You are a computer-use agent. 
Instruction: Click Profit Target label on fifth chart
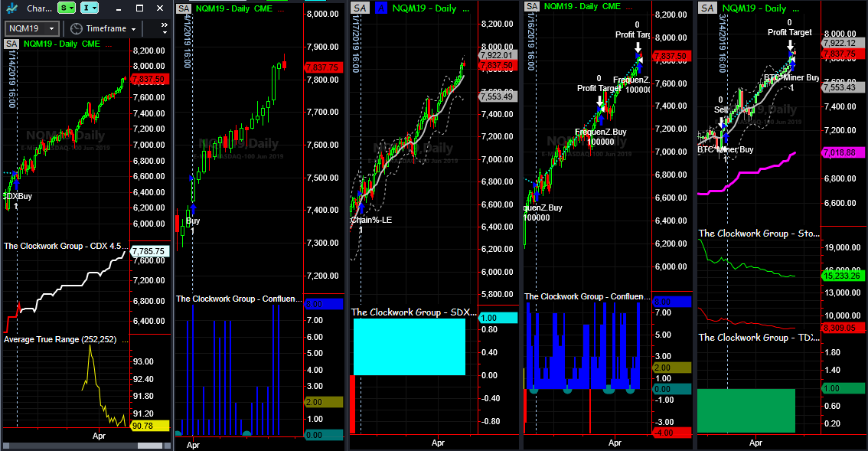click(789, 32)
